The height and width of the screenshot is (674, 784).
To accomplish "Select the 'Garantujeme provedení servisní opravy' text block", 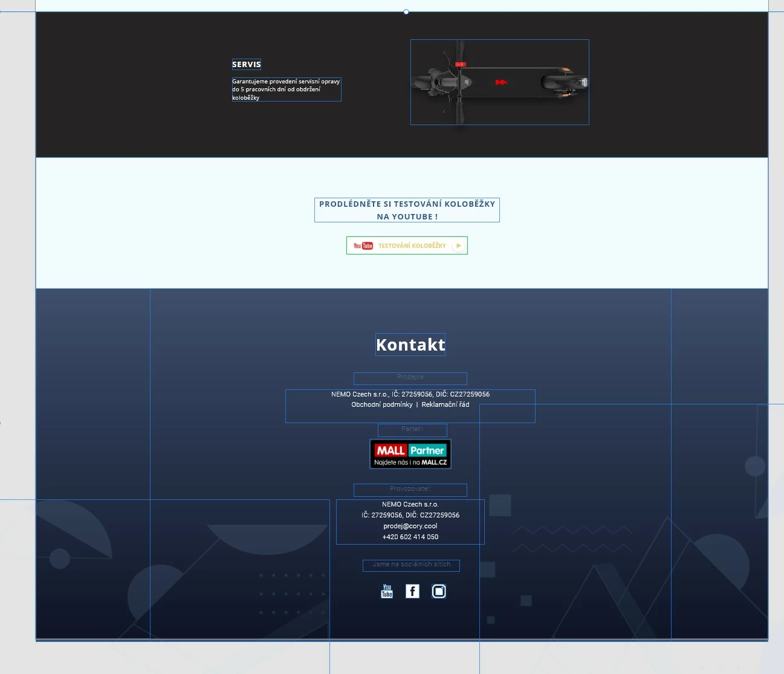I will 287,89.
